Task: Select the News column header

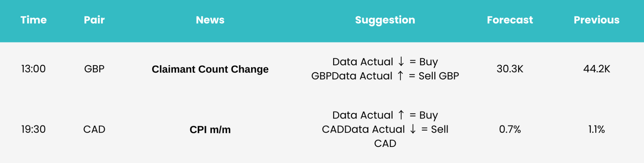Action: 210,20
